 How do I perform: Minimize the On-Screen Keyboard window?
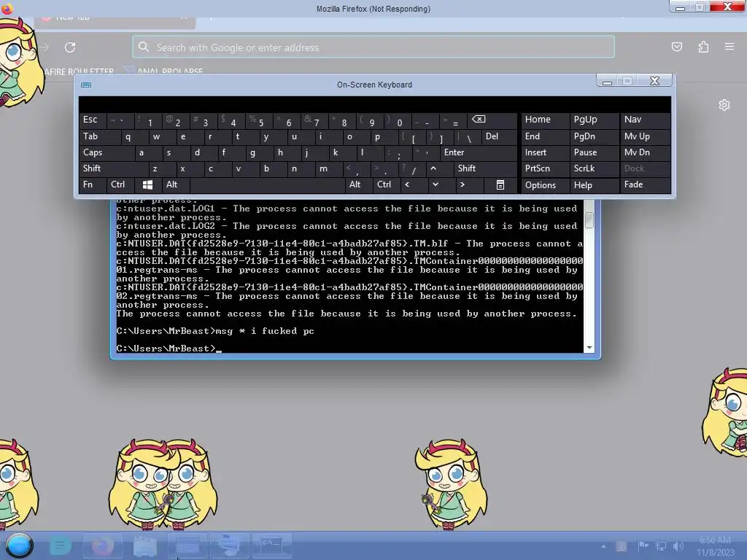click(x=607, y=81)
